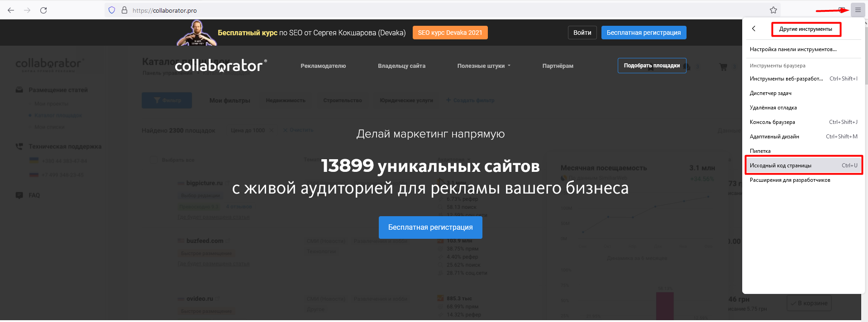Open the Firefox hamburger menu
Image resolution: width=868 pixels, height=322 pixels.
pos(858,10)
